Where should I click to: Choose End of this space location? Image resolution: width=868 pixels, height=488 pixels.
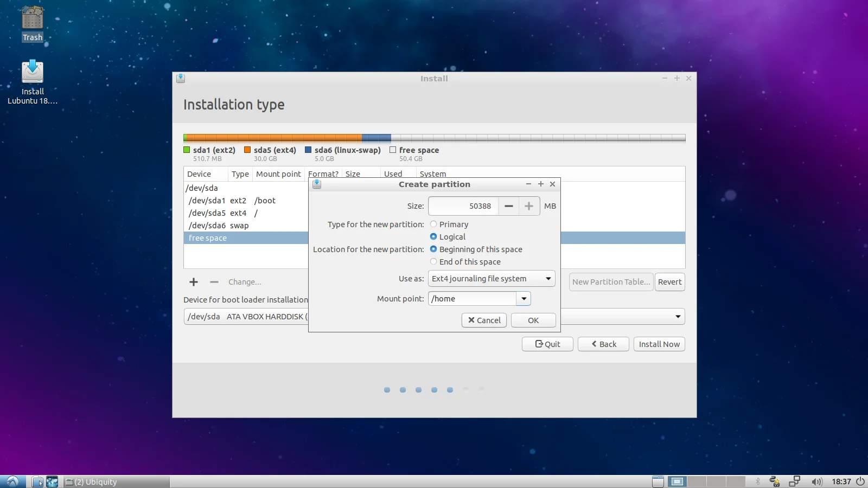433,262
